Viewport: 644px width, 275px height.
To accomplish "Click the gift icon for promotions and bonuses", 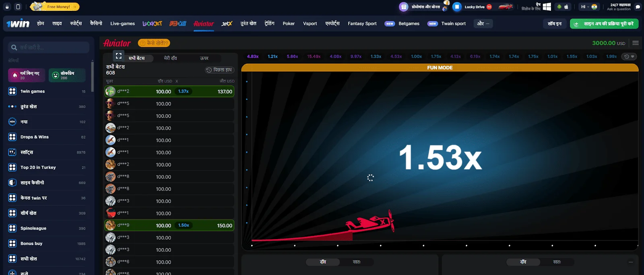I will [x=404, y=7].
